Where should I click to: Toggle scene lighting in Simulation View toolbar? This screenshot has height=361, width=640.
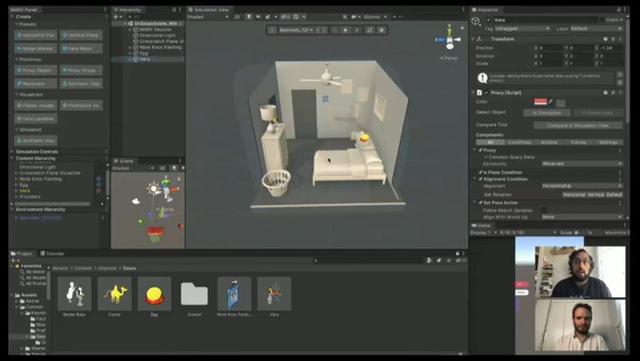pyautogui.click(x=249, y=17)
